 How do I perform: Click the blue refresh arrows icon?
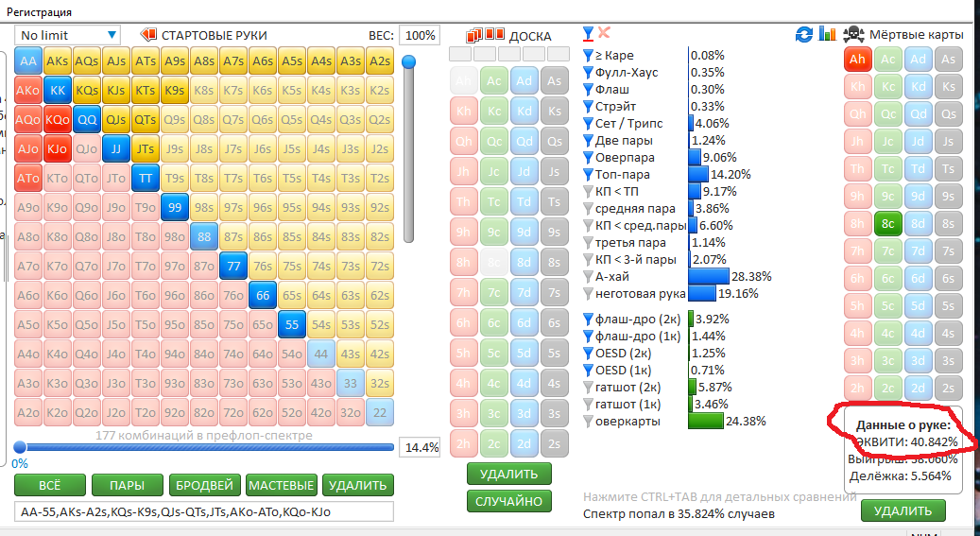pos(804,35)
